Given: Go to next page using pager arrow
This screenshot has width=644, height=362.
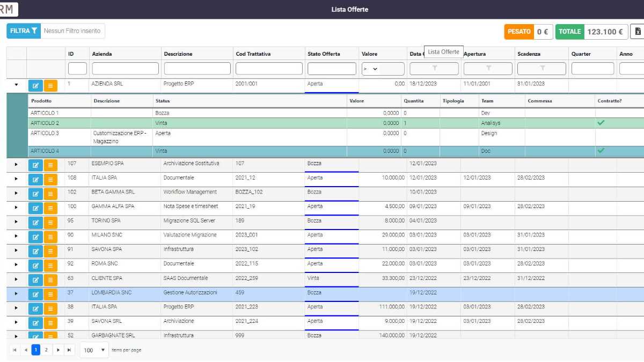Looking at the screenshot, I should pos(58,350).
